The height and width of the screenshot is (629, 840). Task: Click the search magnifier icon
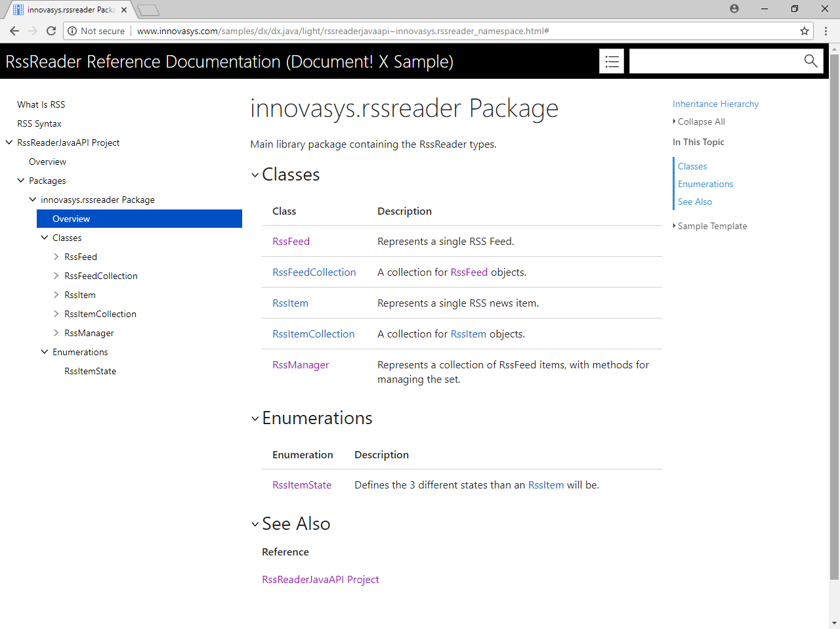tap(810, 61)
